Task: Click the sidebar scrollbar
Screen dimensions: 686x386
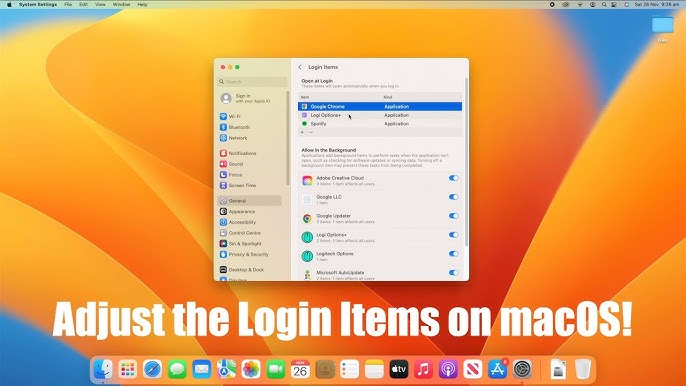Action: [287, 138]
